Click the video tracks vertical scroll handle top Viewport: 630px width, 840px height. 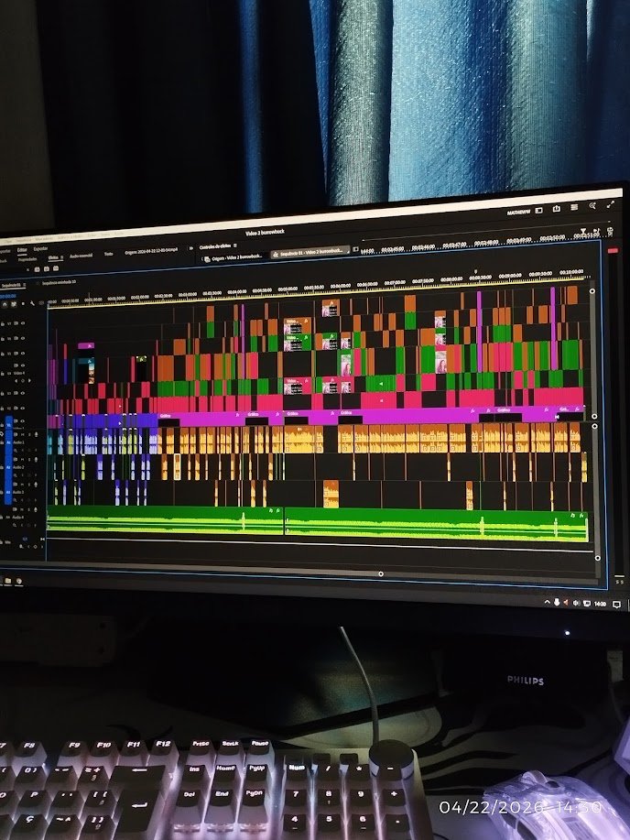(x=592, y=291)
